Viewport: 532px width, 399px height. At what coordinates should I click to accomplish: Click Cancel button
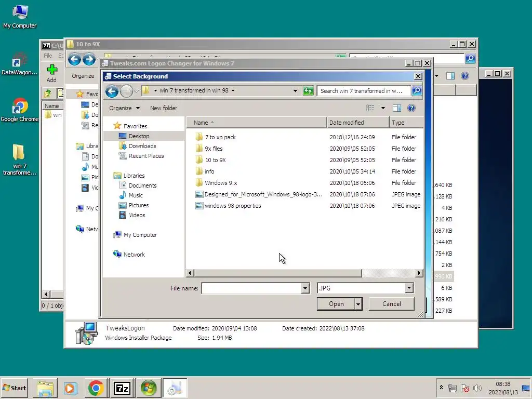[x=392, y=304]
